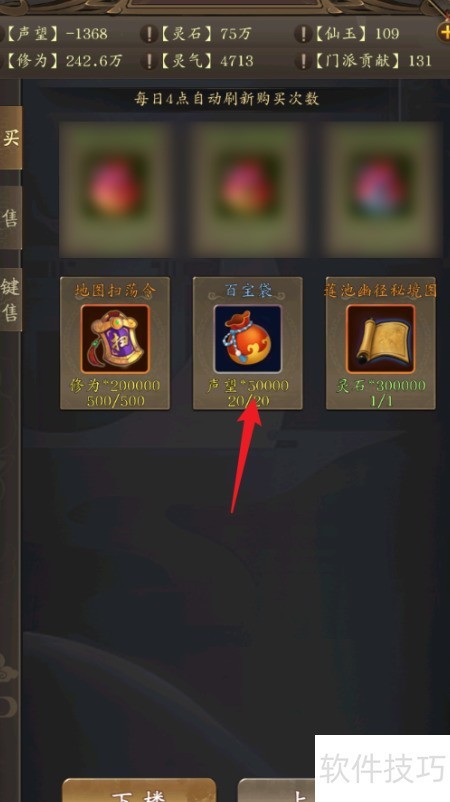The width and height of the screenshot is (450, 802).
Task: Tap the gold plus icon beside 仙玉
Action: coord(443,33)
